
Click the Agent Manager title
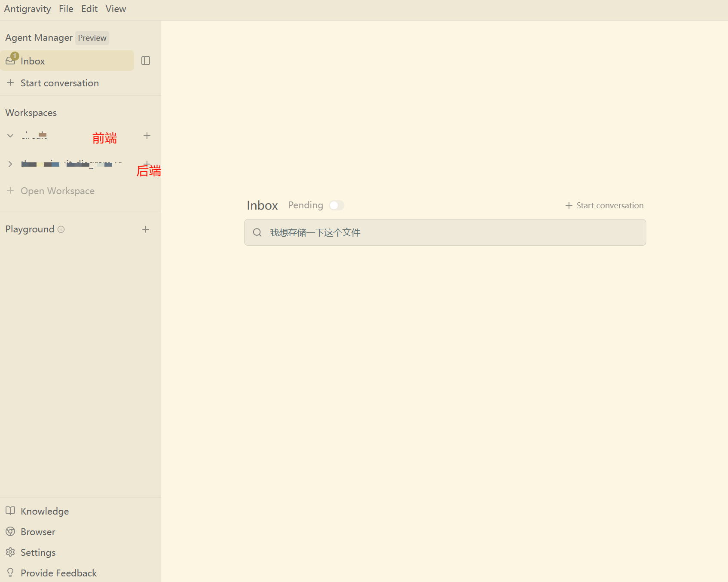pos(39,38)
